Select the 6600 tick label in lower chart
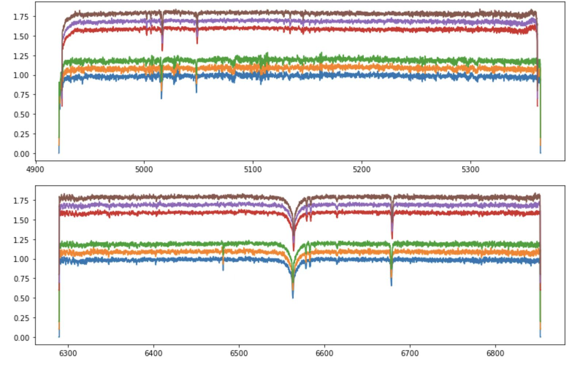588x367 pixels. 324,354
